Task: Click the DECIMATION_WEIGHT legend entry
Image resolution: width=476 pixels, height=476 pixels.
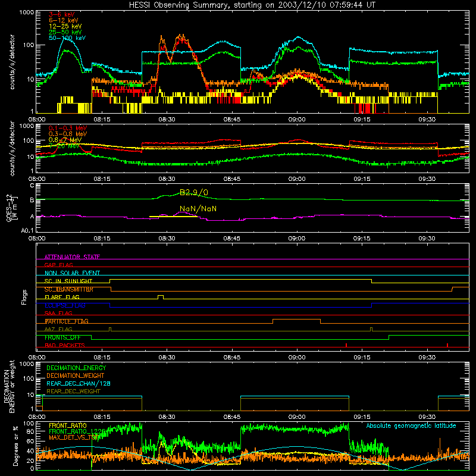Action: pyautogui.click(x=76, y=375)
